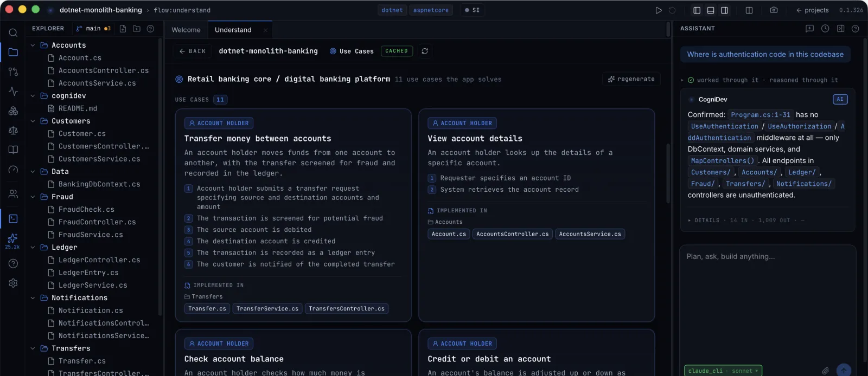The image size is (868, 376).
Task: Toggle the left sidebar visibility
Action: click(x=697, y=10)
